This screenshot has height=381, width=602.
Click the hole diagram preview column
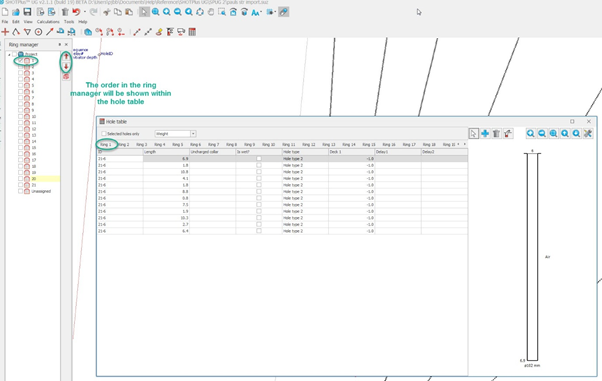click(x=532, y=257)
